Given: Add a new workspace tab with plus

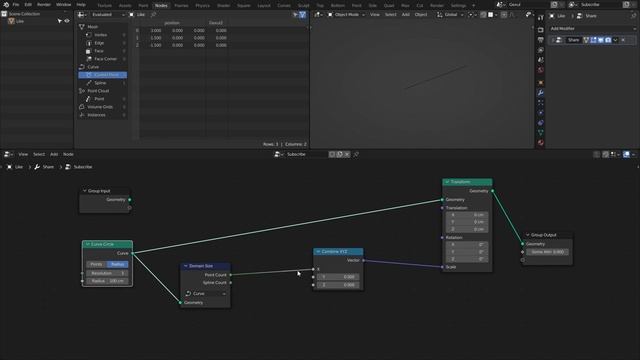Looking at the screenshot, I should [473, 5].
